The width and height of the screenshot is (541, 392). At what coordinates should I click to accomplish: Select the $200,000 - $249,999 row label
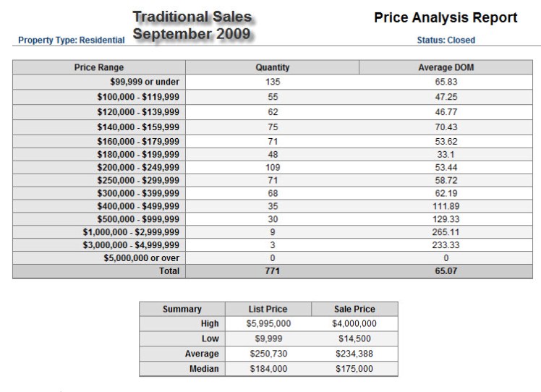pos(138,167)
